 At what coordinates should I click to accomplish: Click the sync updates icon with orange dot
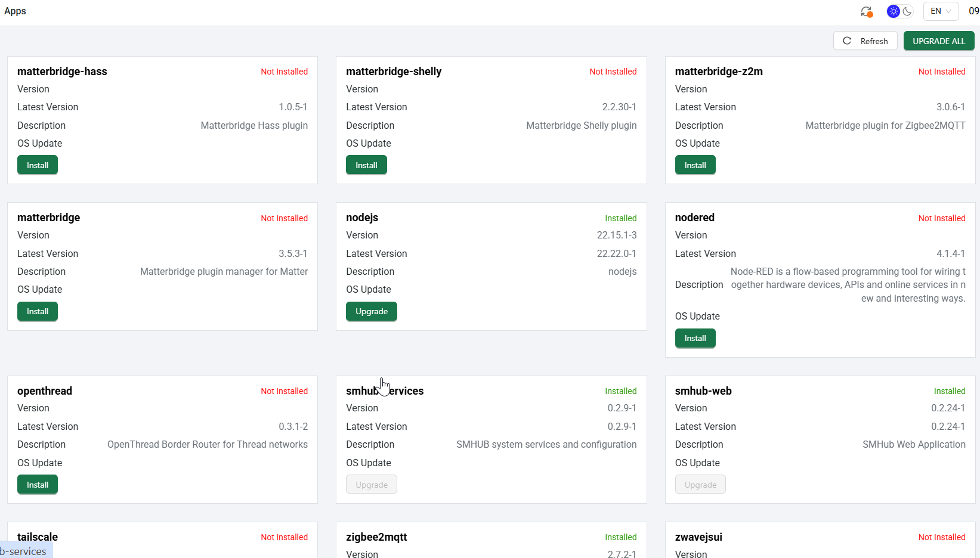pos(866,11)
